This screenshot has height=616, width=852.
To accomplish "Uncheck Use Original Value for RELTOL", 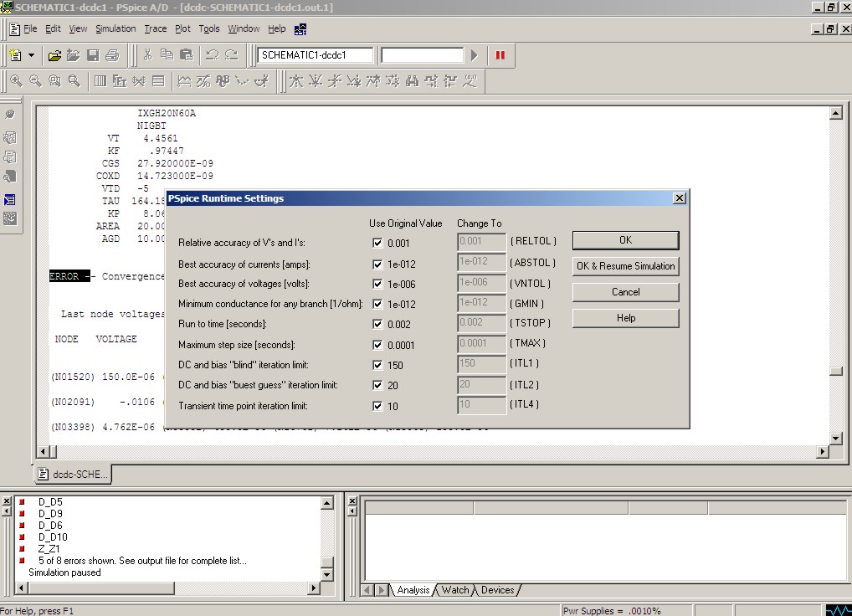I will coord(377,243).
